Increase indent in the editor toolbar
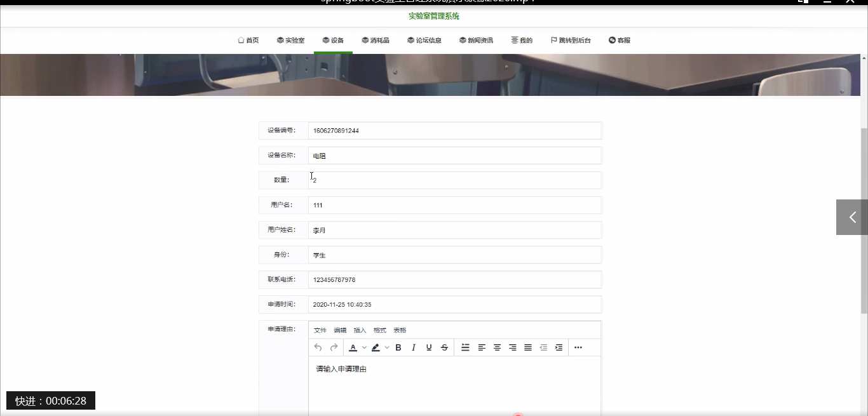 click(x=559, y=347)
